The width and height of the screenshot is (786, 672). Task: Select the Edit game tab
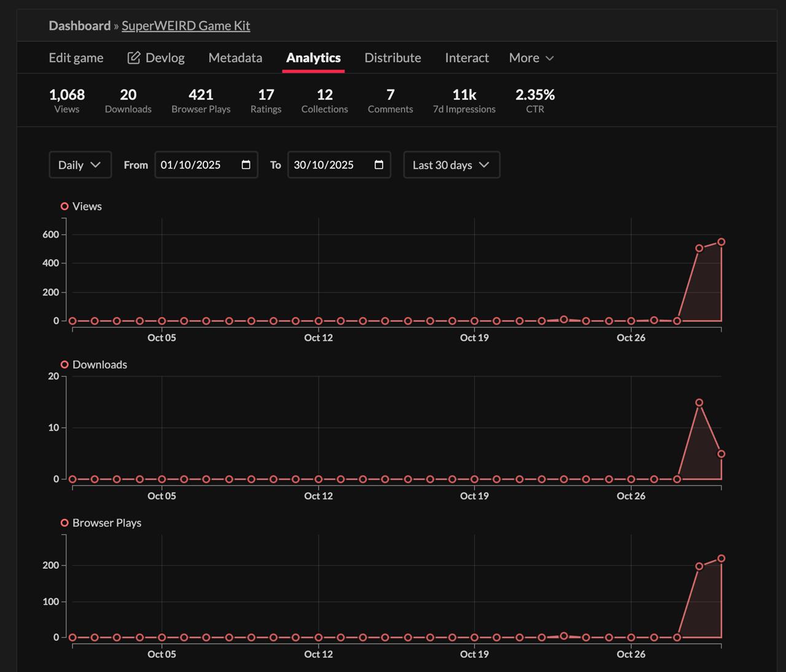click(x=76, y=58)
